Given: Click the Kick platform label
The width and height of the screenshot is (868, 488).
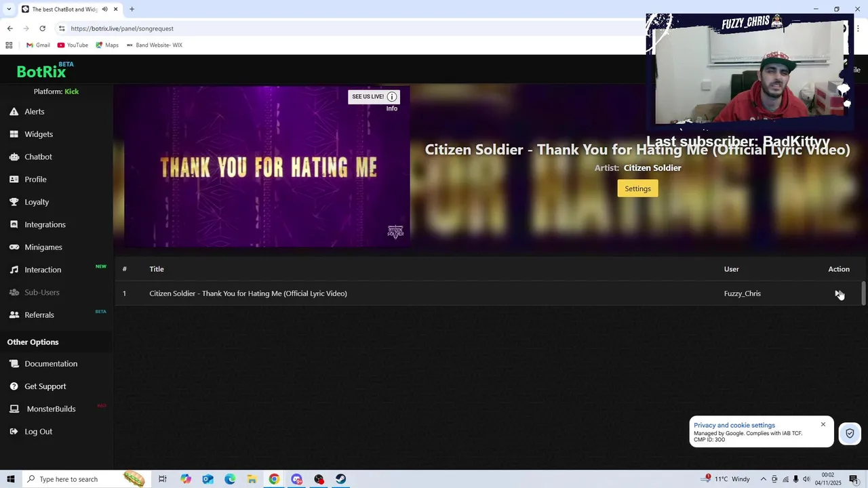Looking at the screenshot, I should tap(72, 91).
